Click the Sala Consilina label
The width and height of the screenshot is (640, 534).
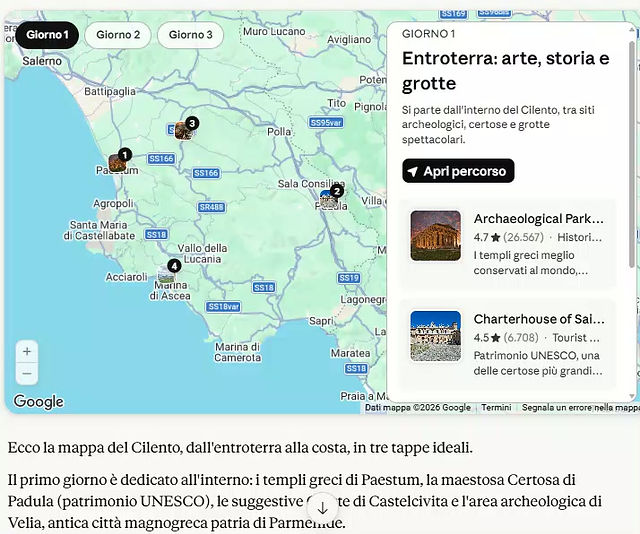(311, 184)
